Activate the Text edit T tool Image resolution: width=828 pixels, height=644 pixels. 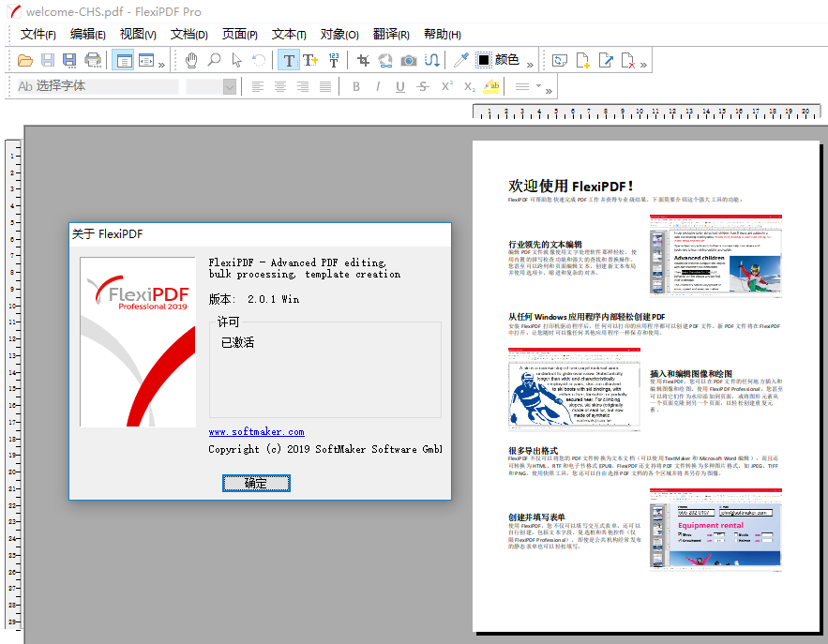289,60
